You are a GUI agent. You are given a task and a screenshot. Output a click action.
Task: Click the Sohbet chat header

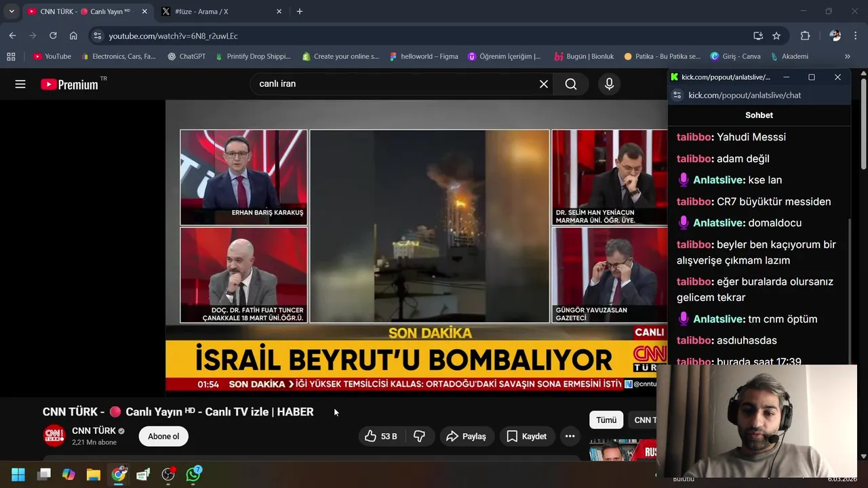pos(759,115)
